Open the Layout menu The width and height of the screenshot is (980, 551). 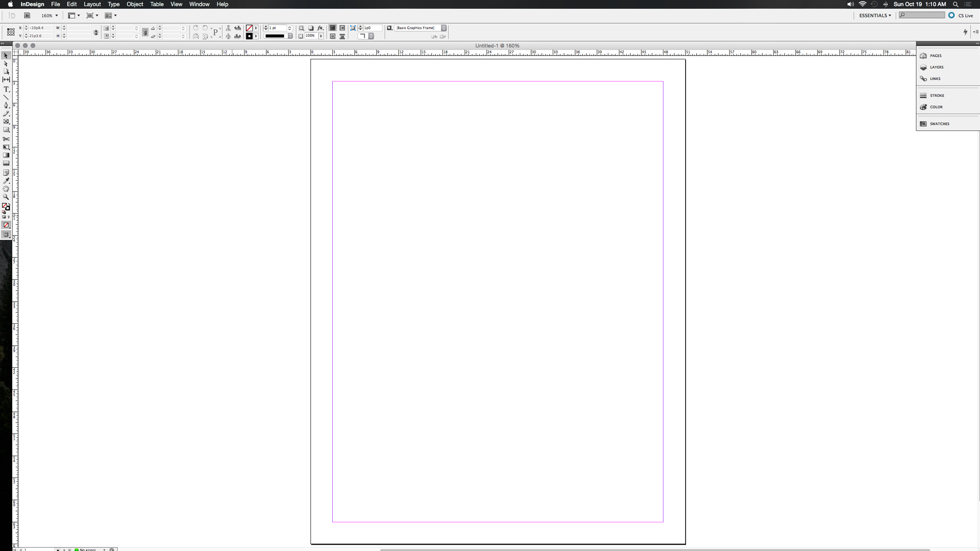point(92,4)
